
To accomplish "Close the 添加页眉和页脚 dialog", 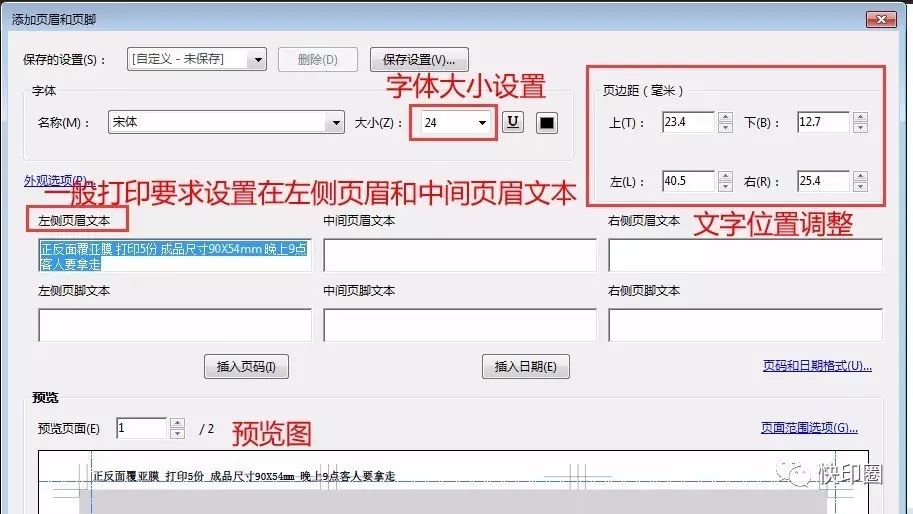I will 881,19.
